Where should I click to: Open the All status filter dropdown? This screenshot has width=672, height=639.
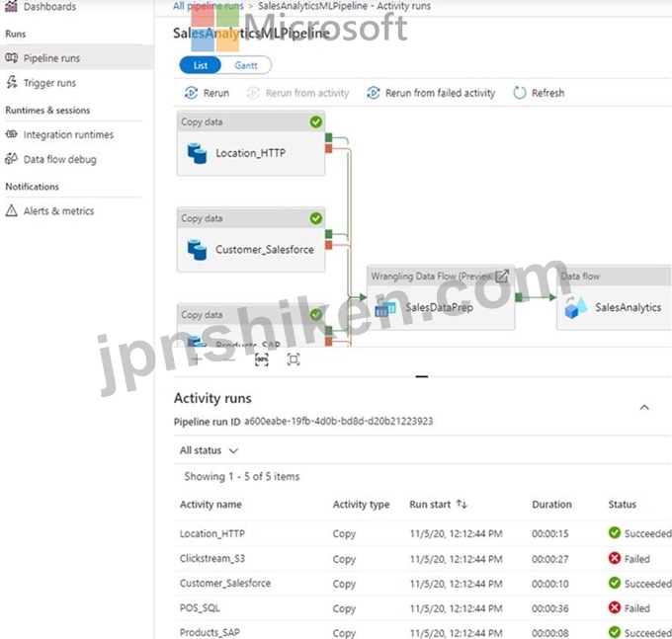click(x=209, y=450)
